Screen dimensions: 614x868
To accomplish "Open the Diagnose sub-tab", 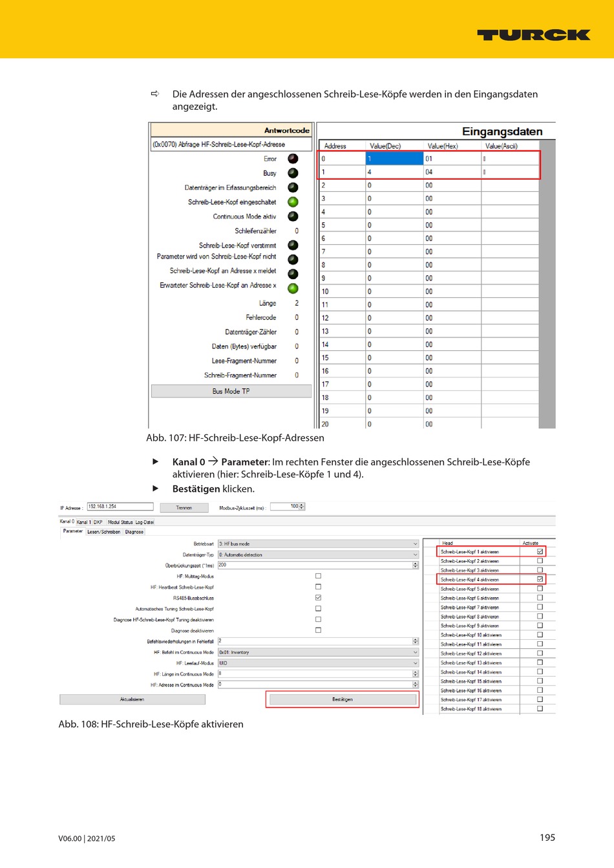I will click(134, 532).
